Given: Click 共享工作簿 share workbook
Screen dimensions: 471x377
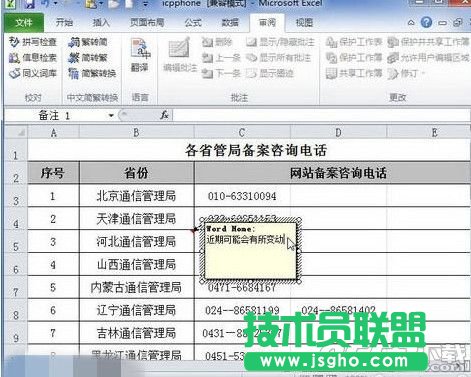Looking at the screenshot, I should (354, 73).
